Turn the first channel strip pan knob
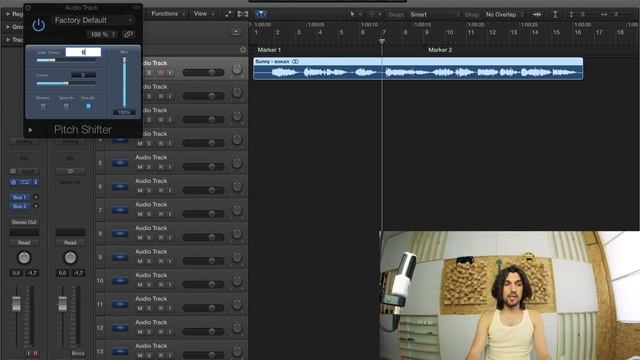 24,258
